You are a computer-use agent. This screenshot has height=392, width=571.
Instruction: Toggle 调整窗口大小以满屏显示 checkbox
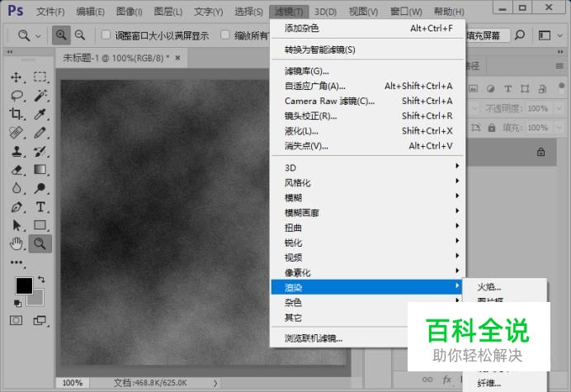[x=106, y=35]
